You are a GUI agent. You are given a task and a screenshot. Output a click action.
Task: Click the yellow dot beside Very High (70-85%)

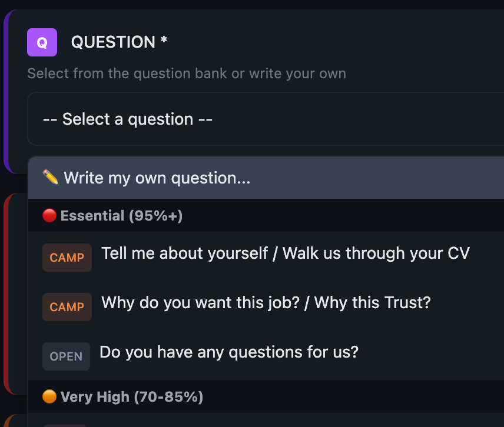[49, 396]
